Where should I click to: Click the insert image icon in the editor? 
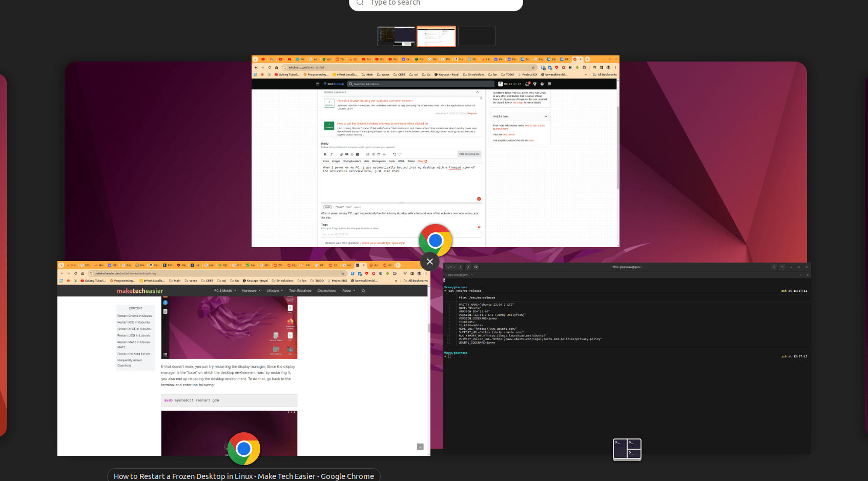(358, 154)
